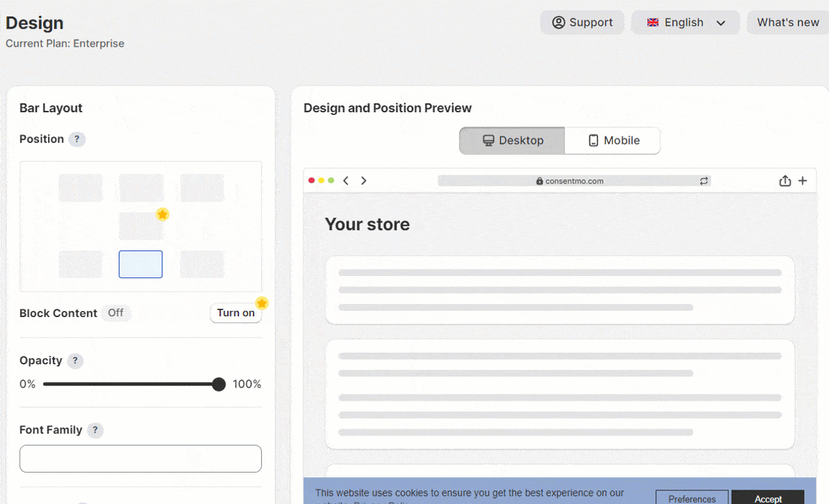Click the plus icon in preview browser bar
The width and height of the screenshot is (829, 504).
pyautogui.click(x=803, y=181)
